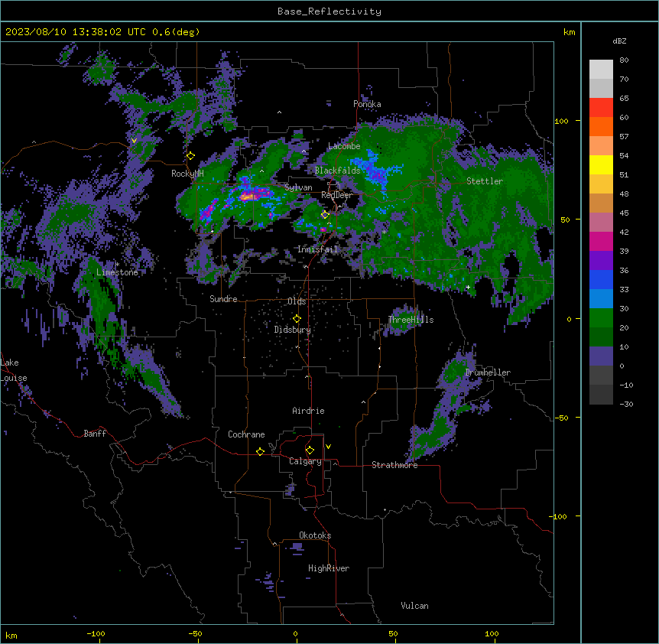Click the RockyMH label
Viewport: 659px width, 644px height.
click(187, 174)
